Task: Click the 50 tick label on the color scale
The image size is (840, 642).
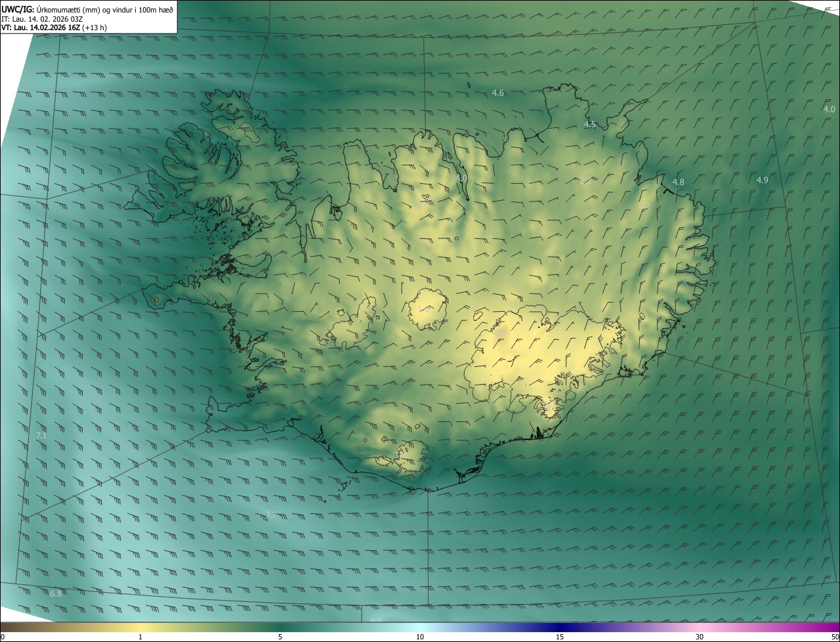Action: (x=835, y=637)
